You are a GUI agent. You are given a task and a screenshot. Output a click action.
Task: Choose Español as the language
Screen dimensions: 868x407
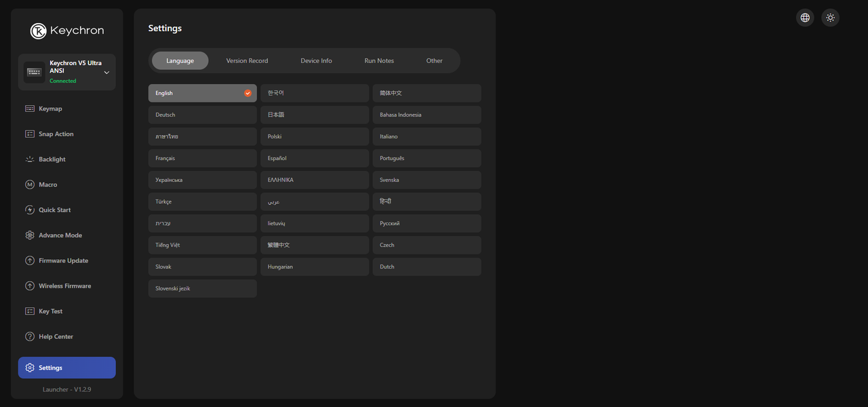click(315, 158)
